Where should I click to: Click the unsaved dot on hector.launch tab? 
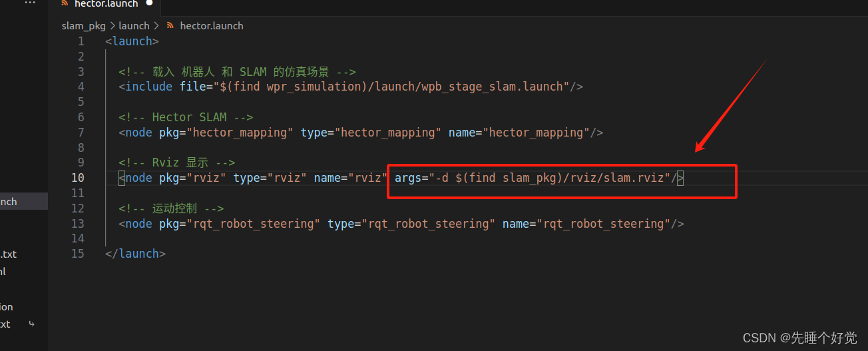click(149, 3)
